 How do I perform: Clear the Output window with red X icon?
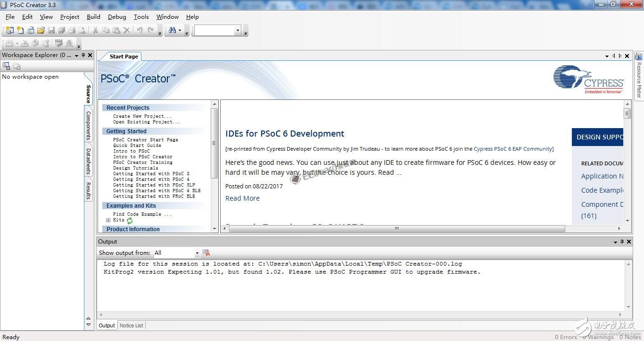click(206, 253)
